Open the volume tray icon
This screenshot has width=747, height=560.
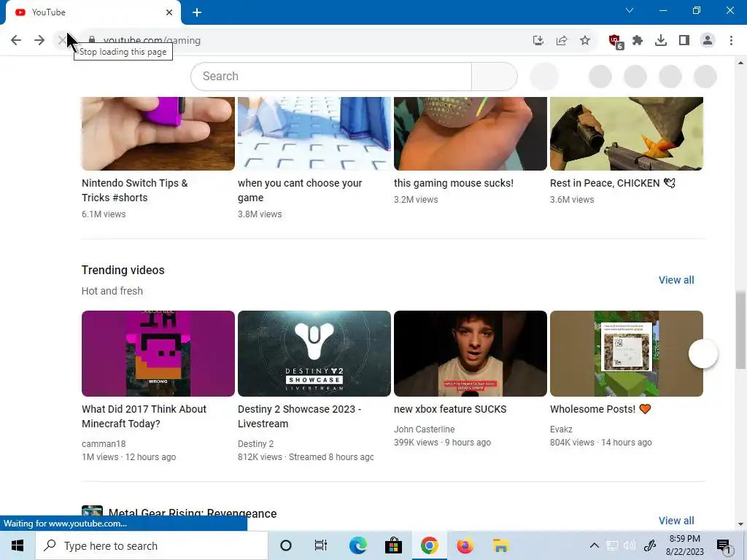pyautogui.click(x=630, y=545)
